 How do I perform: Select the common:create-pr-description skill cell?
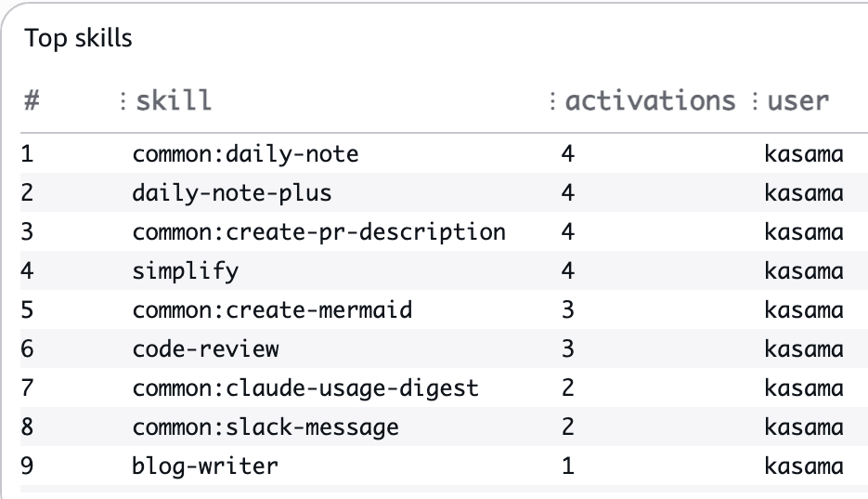pyautogui.click(x=318, y=231)
